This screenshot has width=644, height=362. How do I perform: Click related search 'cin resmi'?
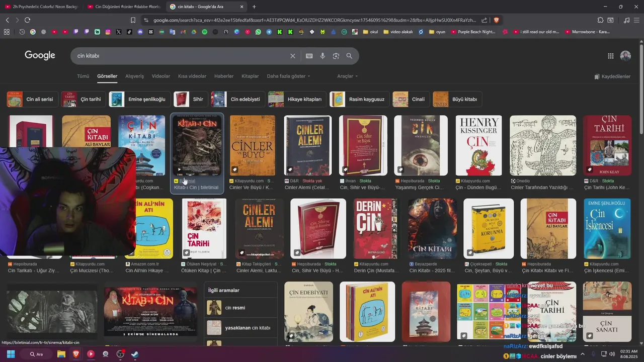click(x=241, y=308)
